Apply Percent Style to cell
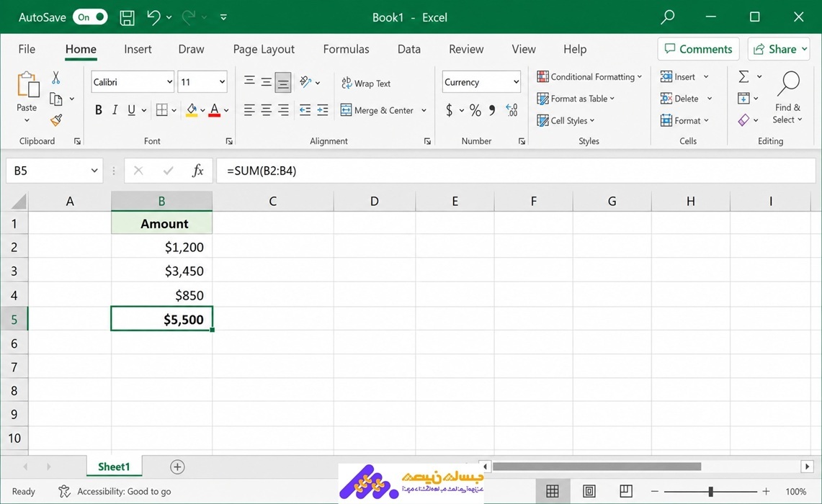 click(x=475, y=110)
